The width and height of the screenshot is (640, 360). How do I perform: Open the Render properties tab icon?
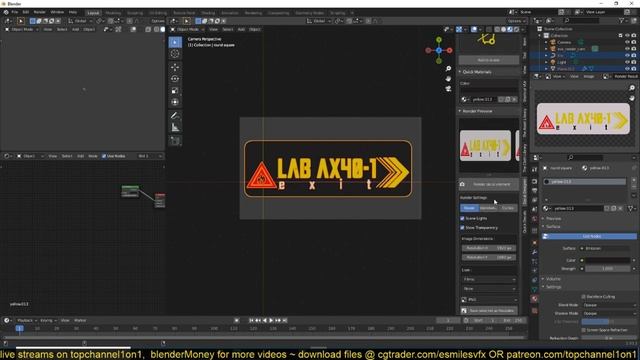pyautogui.click(x=534, y=181)
